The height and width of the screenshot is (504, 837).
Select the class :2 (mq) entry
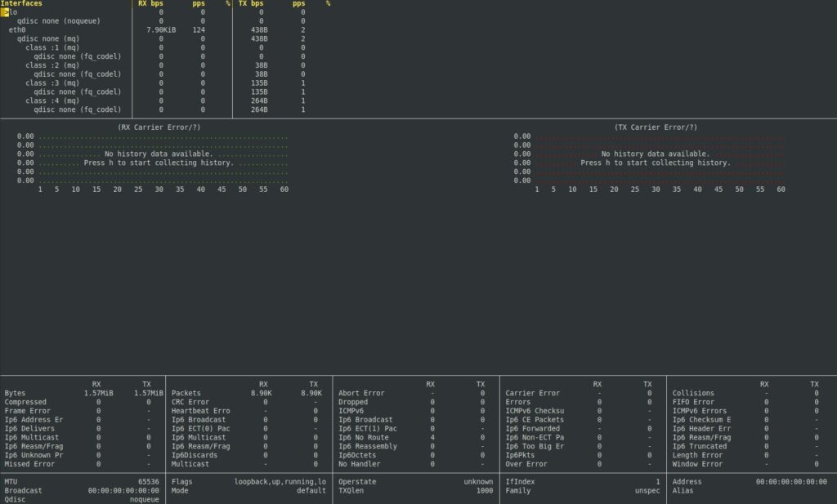coord(52,65)
